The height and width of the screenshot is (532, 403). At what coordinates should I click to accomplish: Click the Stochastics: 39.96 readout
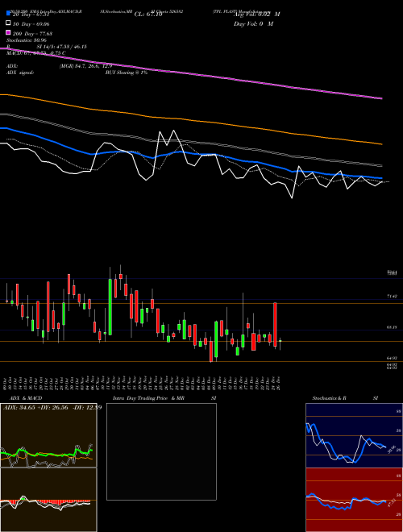(x=27, y=40)
